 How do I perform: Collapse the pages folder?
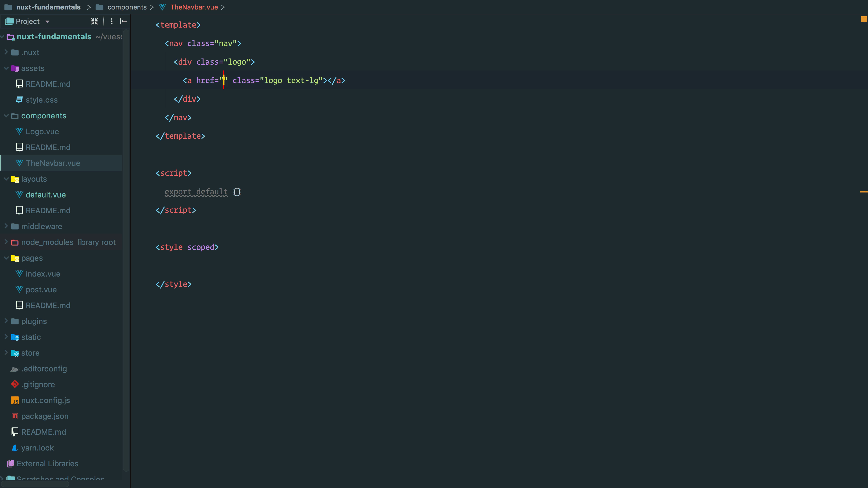(x=6, y=258)
